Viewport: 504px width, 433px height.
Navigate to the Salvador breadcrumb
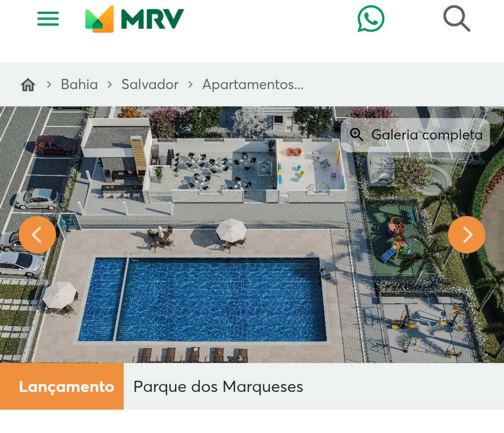click(150, 84)
